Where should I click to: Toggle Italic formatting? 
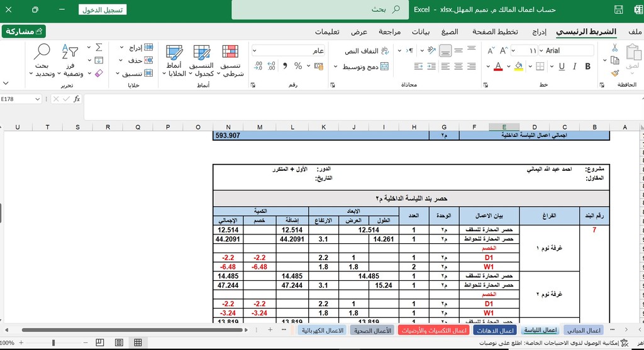575,66
